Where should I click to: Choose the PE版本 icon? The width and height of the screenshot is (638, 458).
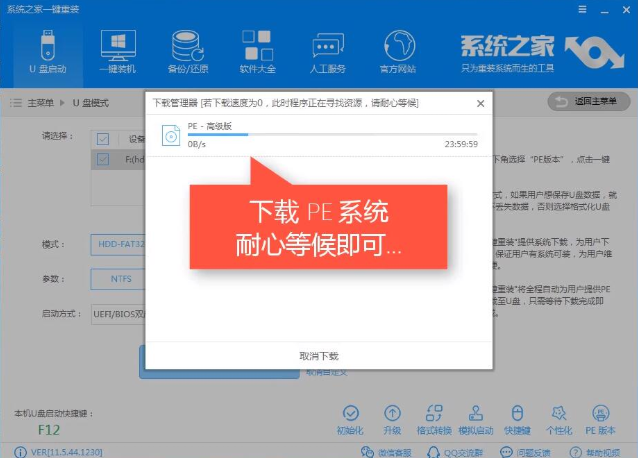click(x=600, y=418)
